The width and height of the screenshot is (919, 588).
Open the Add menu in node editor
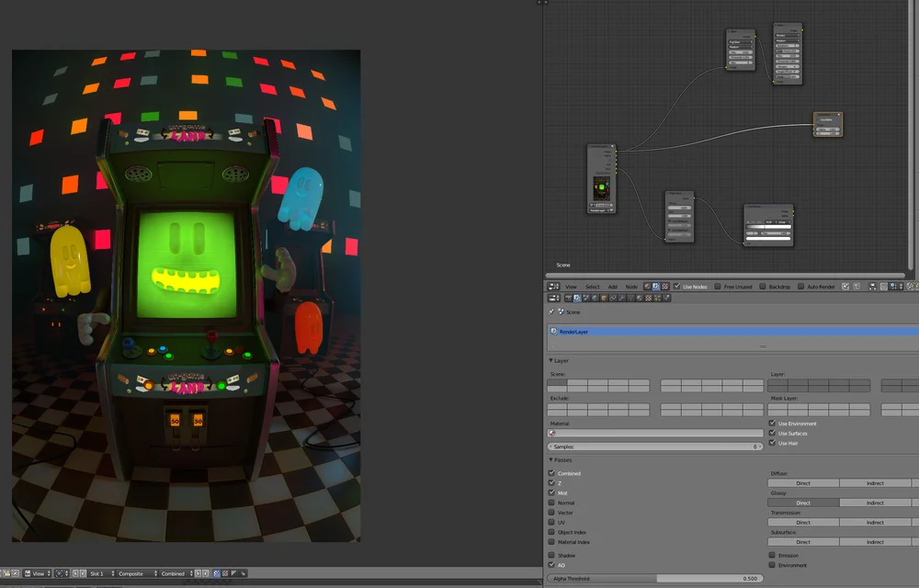point(612,287)
